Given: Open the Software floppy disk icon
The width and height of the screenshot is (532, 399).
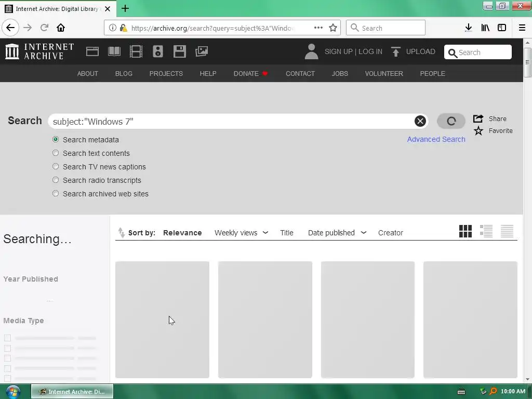Looking at the screenshot, I should 179,51.
